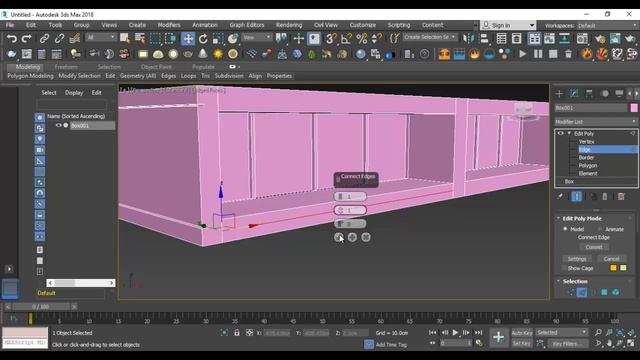The image size is (640, 360).
Task: Open the Polygon Modeling ribbon panel
Action: (x=30, y=76)
